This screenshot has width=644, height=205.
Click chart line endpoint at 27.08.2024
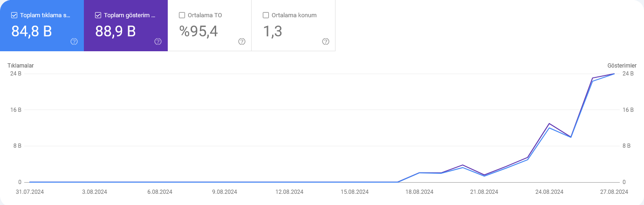point(614,74)
